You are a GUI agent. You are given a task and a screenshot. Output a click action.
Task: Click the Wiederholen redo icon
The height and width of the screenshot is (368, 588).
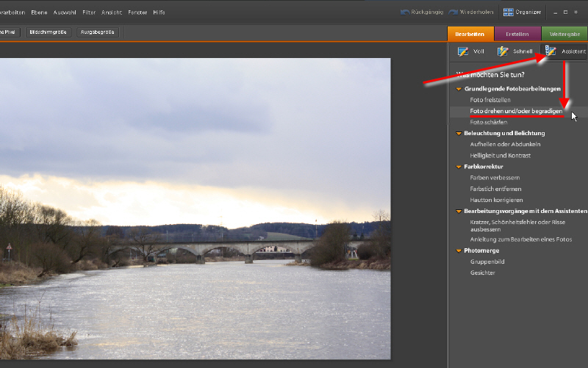[x=453, y=12]
